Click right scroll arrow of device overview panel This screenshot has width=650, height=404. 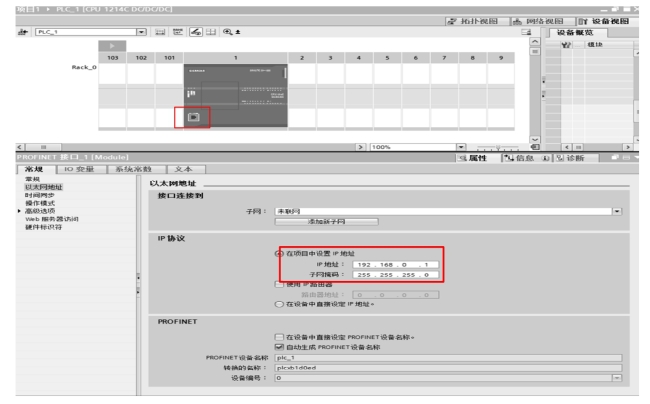point(628,147)
